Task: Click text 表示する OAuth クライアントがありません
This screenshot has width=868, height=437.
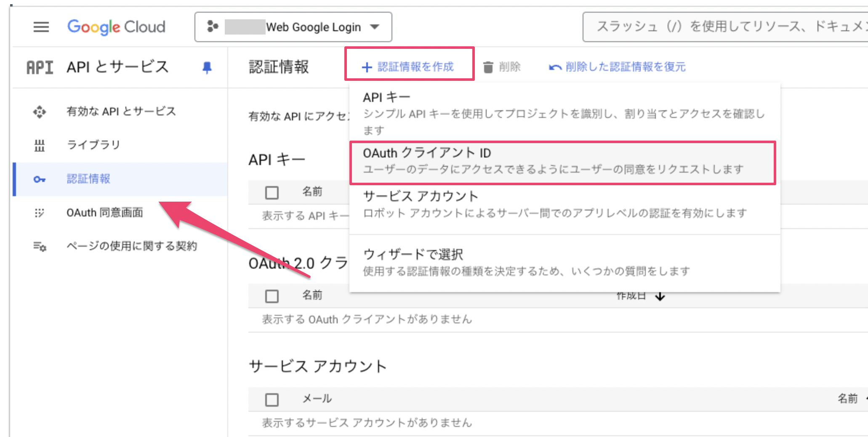Action: [367, 319]
